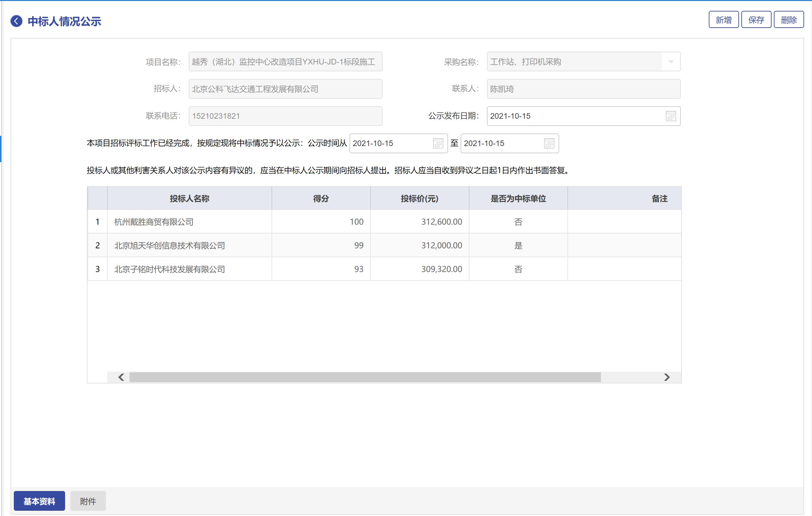Click left arrow of table horizontal scrollbar
Viewport: 812px width, 516px height.
click(121, 377)
